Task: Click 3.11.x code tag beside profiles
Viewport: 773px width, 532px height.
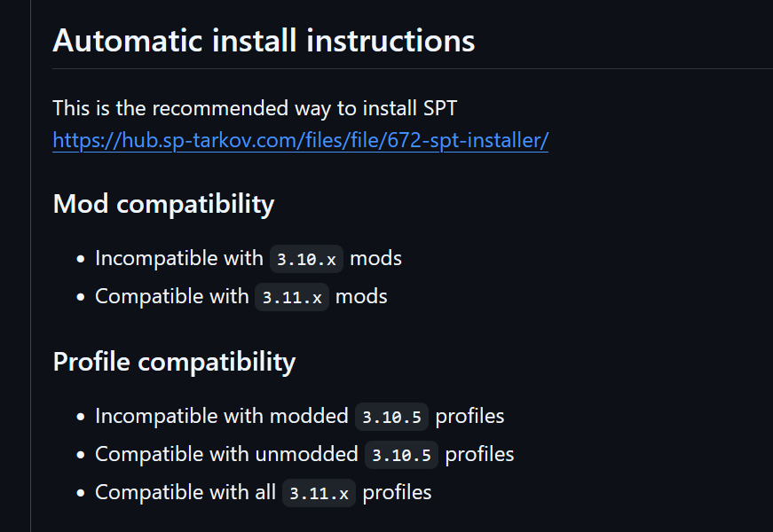Action: point(319,493)
